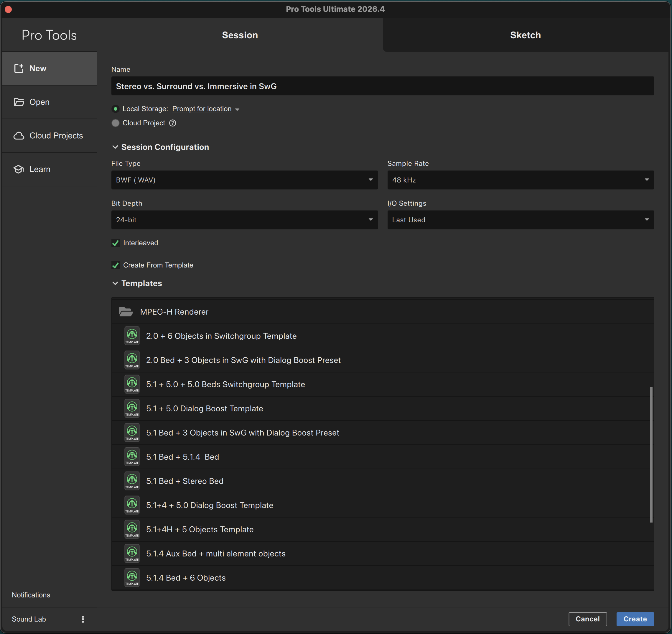The height and width of the screenshot is (634, 672).
Task: Toggle Create From Template checkbox
Action: (x=116, y=265)
